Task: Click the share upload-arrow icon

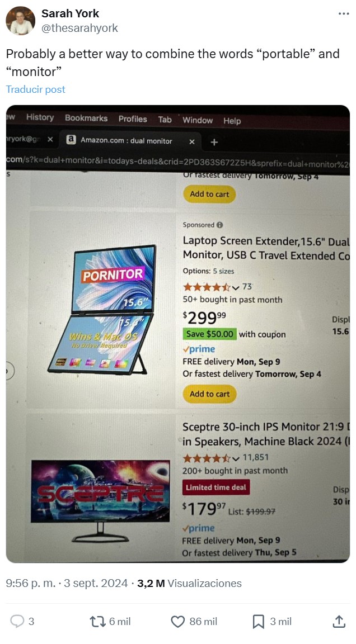Action: [338, 621]
